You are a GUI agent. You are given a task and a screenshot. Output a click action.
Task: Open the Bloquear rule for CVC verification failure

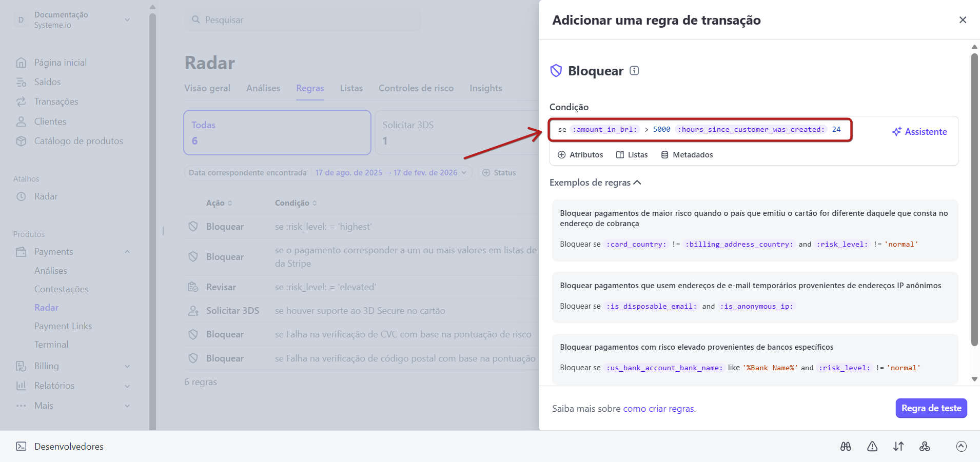coord(362,334)
